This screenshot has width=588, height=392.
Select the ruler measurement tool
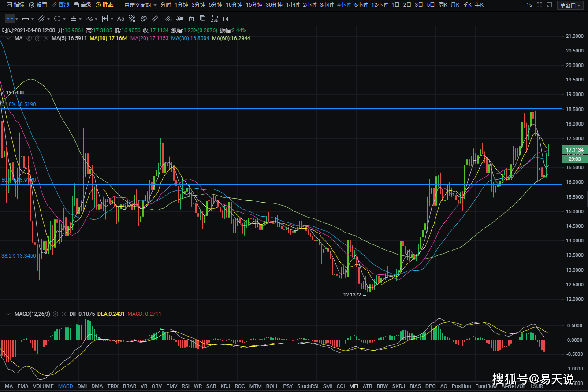click(x=155, y=19)
